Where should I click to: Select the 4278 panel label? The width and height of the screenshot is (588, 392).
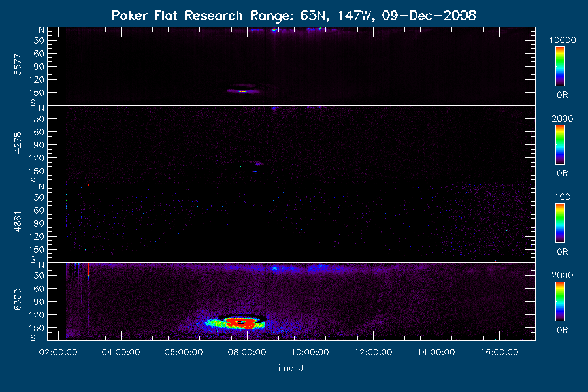(x=18, y=142)
